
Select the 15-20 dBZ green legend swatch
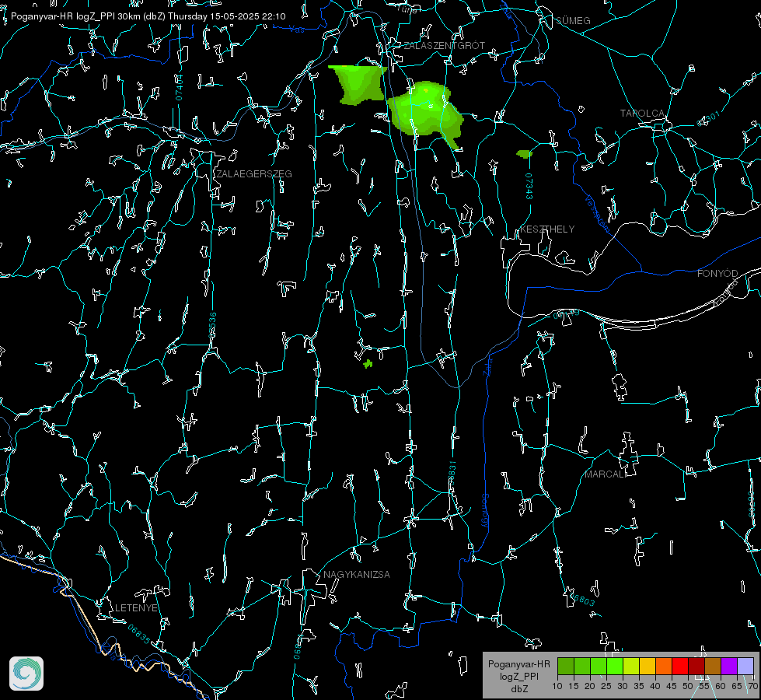click(582, 667)
